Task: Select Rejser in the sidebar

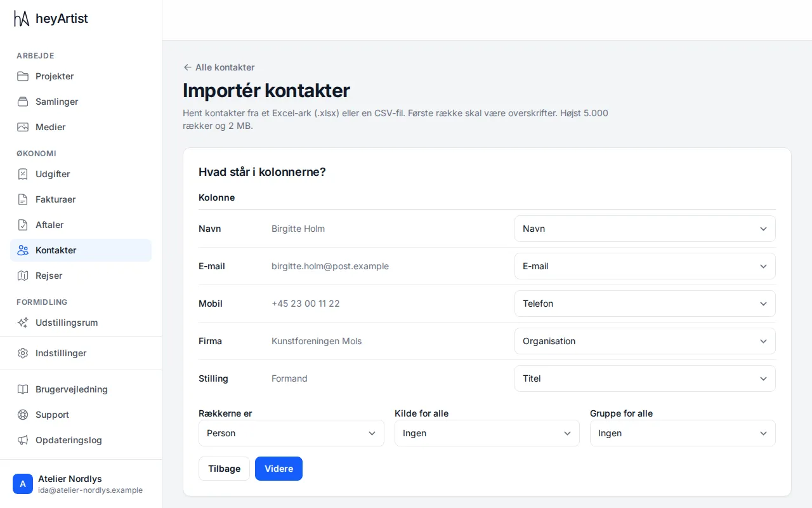Action: pyautogui.click(x=81, y=276)
